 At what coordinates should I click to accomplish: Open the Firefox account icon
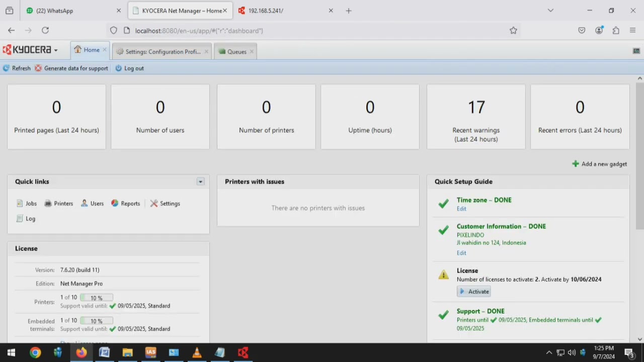coord(599,31)
